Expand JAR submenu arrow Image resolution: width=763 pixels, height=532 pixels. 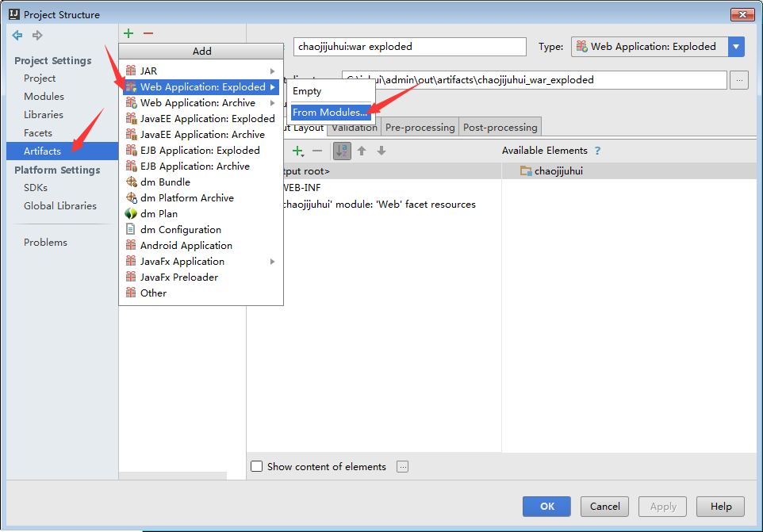pos(273,71)
